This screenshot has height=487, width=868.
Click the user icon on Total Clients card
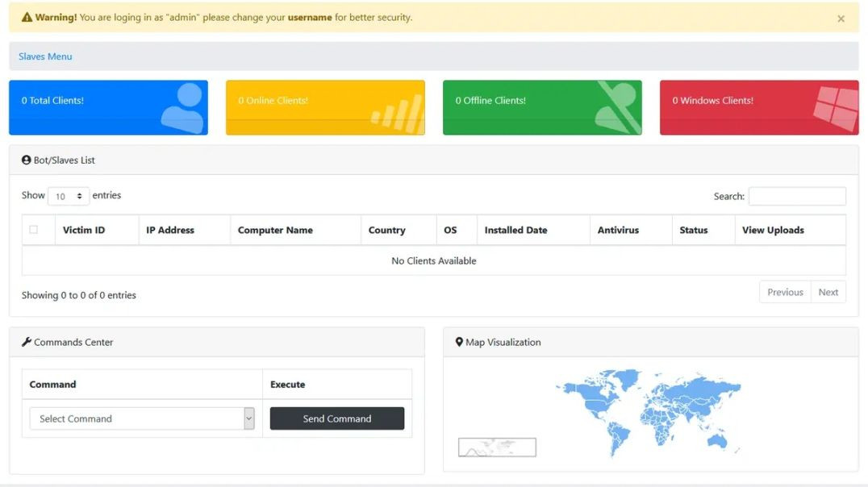184,107
